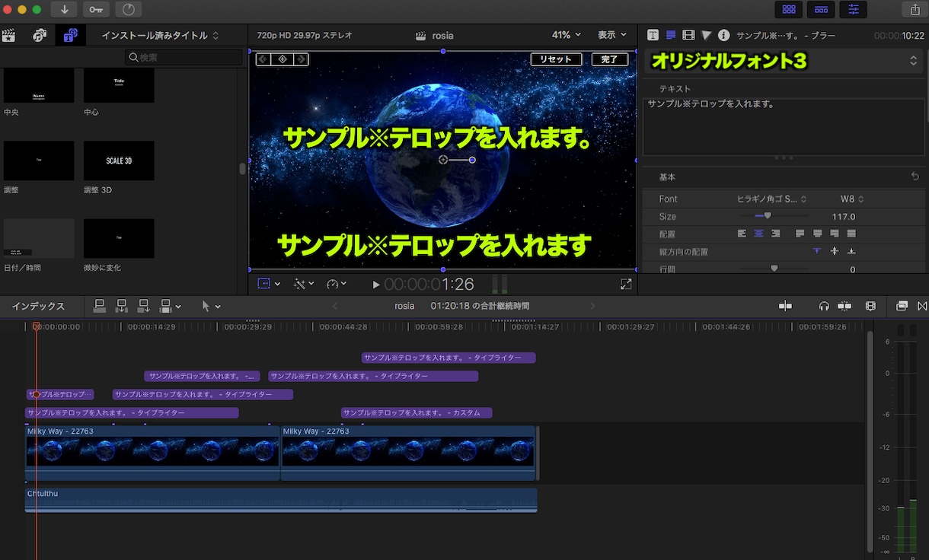Switch to the Info inspector tab
This screenshot has height=560, width=929.
point(723,35)
